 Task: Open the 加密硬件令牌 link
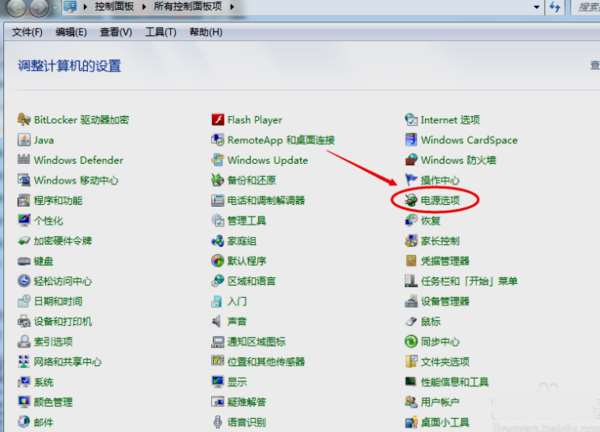coord(62,241)
